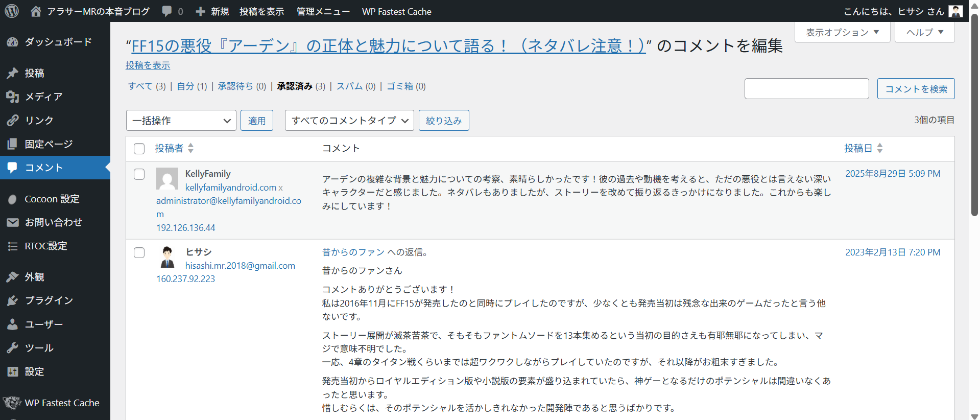Click the IP address 160.237.92.223

pyautogui.click(x=186, y=279)
